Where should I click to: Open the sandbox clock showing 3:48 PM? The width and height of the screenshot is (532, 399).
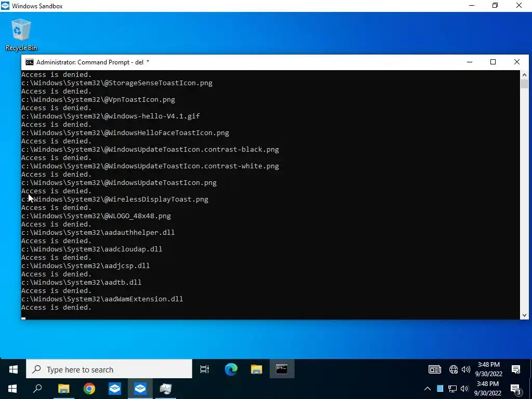click(x=488, y=369)
